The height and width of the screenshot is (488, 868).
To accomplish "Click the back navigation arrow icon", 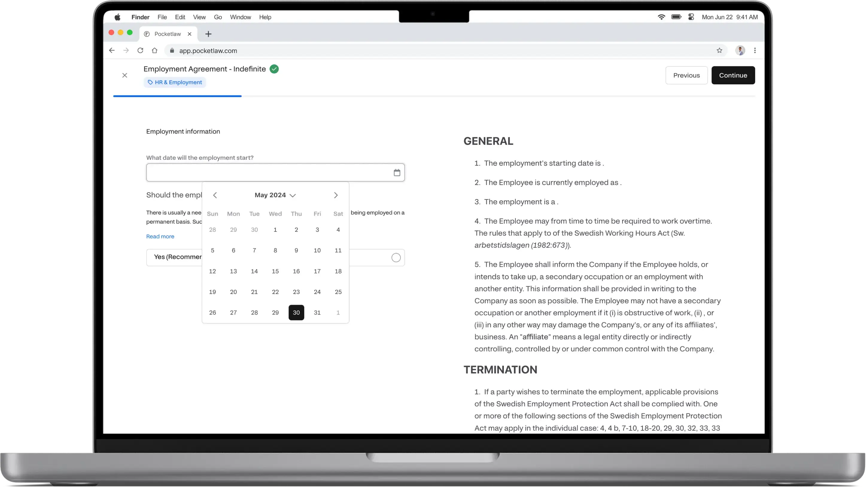I will coord(215,195).
